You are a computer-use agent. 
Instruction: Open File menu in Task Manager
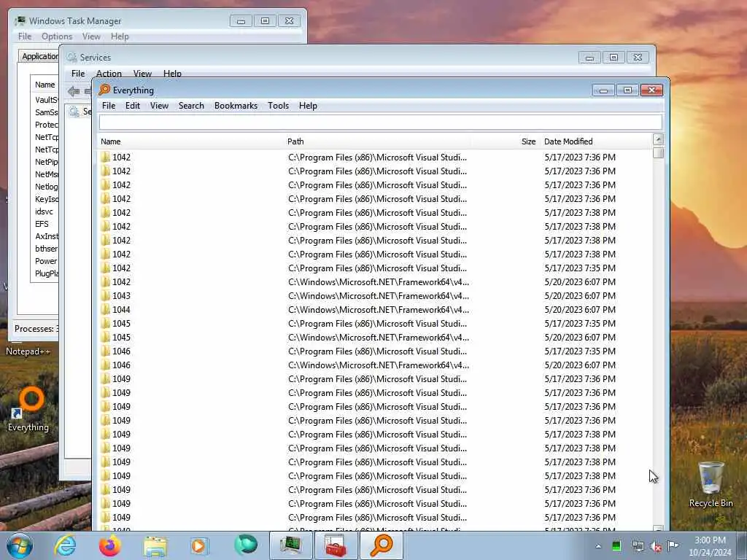tap(24, 36)
